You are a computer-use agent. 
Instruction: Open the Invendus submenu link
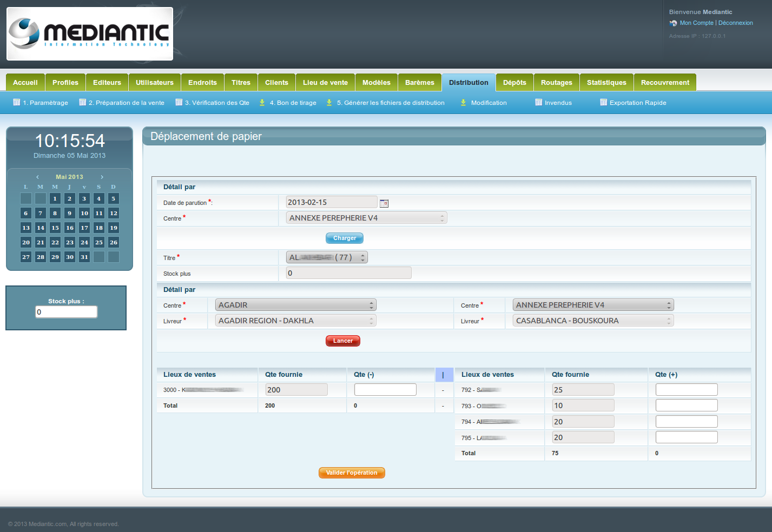[x=558, y=103]
